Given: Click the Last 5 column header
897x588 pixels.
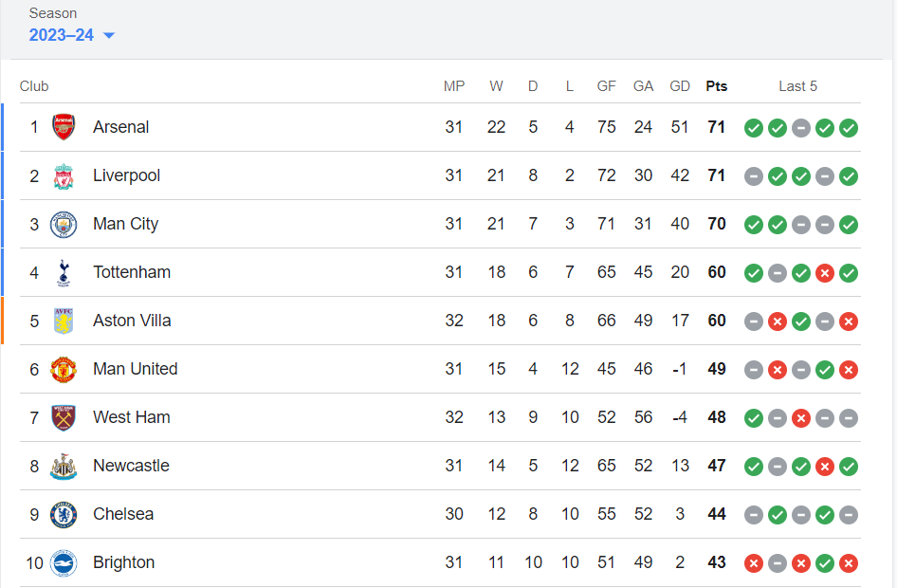Looking at the screenshot, I should (797, 86).
